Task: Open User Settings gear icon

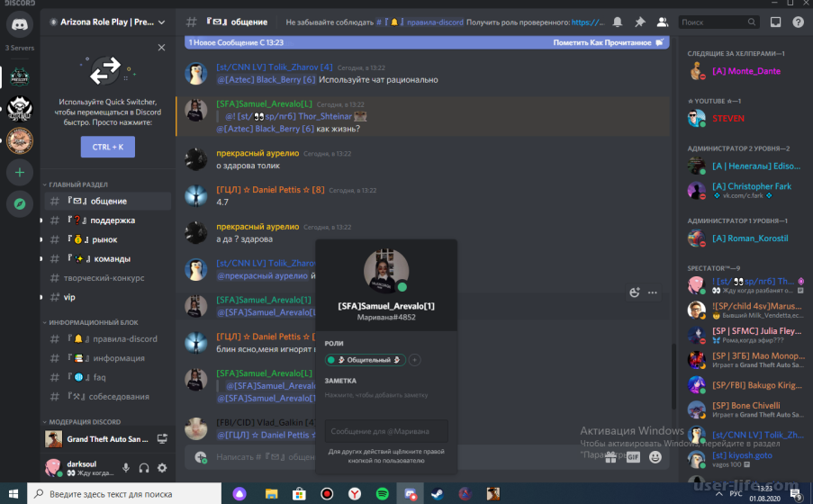Action: pos(162,468)
